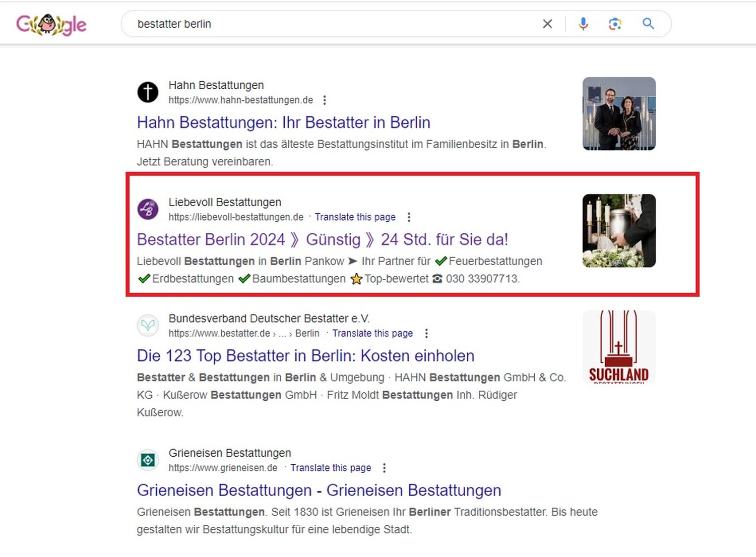Click the Suchland logo thumbnail
Viewport: 756px width, 557px height.
pos(619,347)
